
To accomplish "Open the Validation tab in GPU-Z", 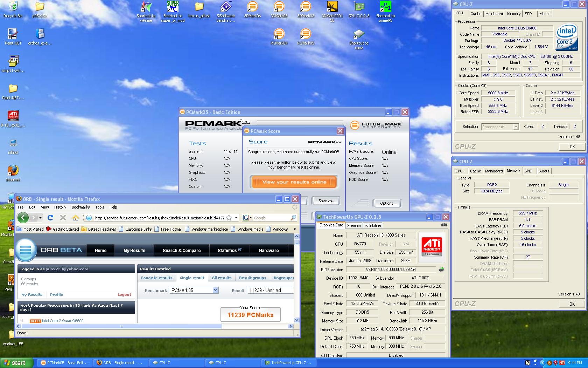I will (372, 226).
